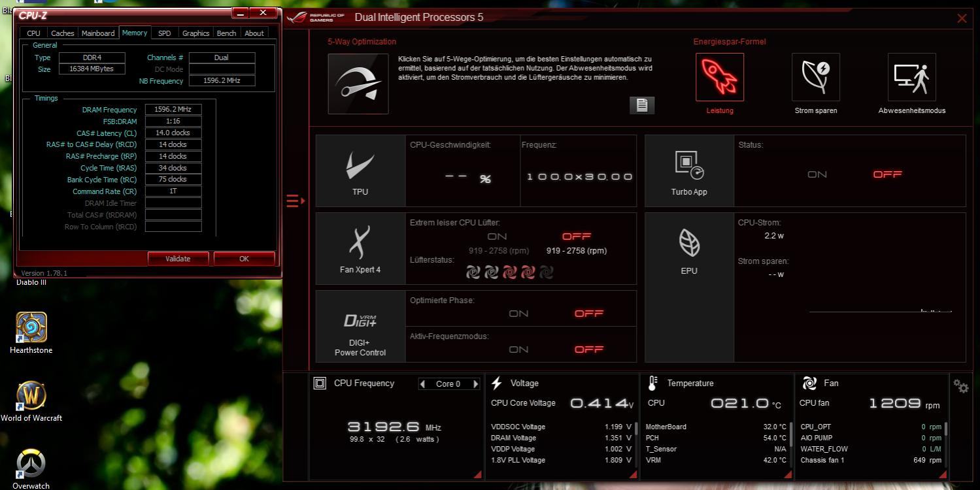
Task: Open Turbo App panel
Action: [x=689, y=171]
